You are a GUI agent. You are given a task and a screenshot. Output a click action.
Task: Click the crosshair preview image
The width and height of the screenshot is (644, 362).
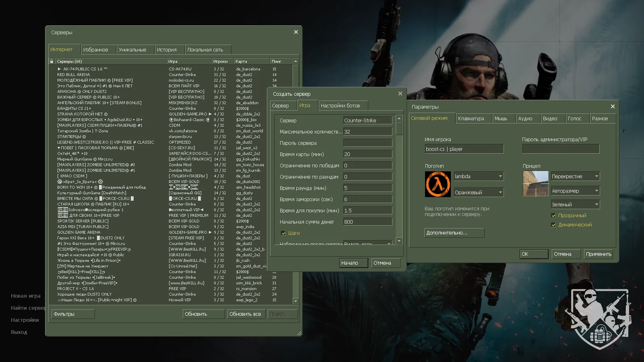pos(535,184)
